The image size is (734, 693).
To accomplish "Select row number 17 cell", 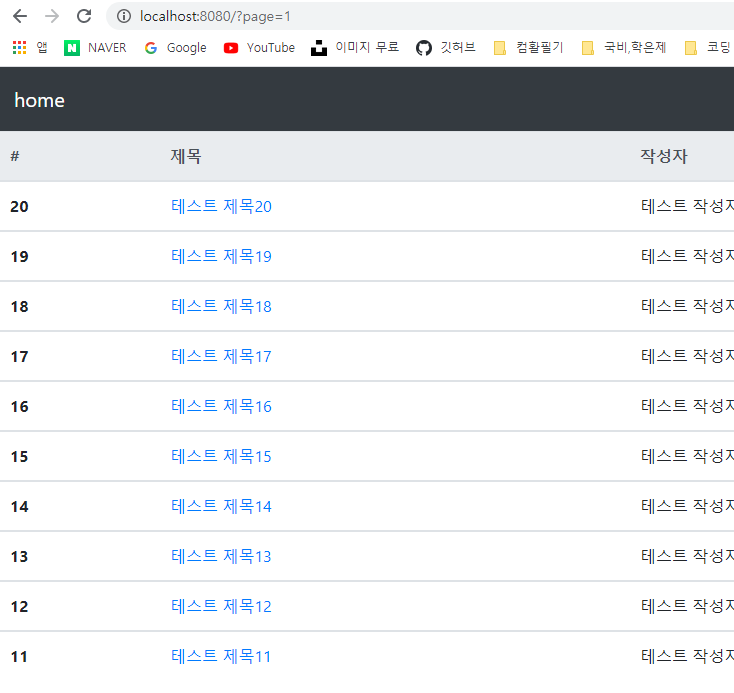I will pyautogui.click(x=20, y=357).
